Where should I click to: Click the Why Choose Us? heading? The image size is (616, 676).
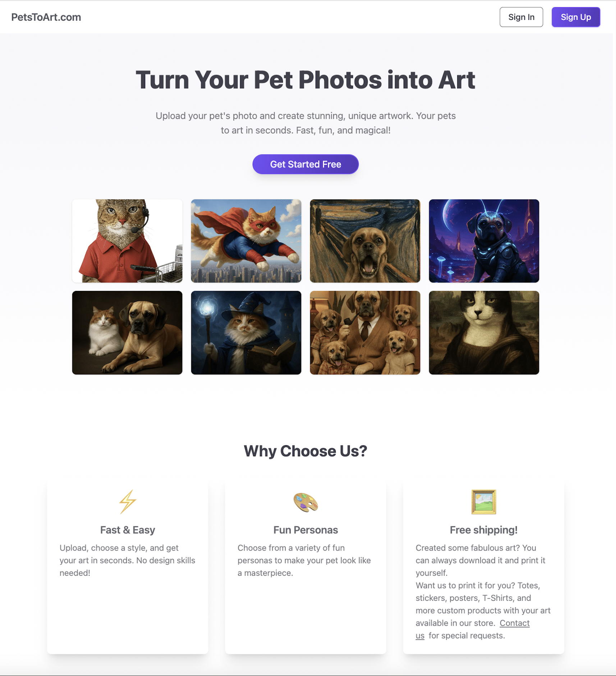click(305, 451)
